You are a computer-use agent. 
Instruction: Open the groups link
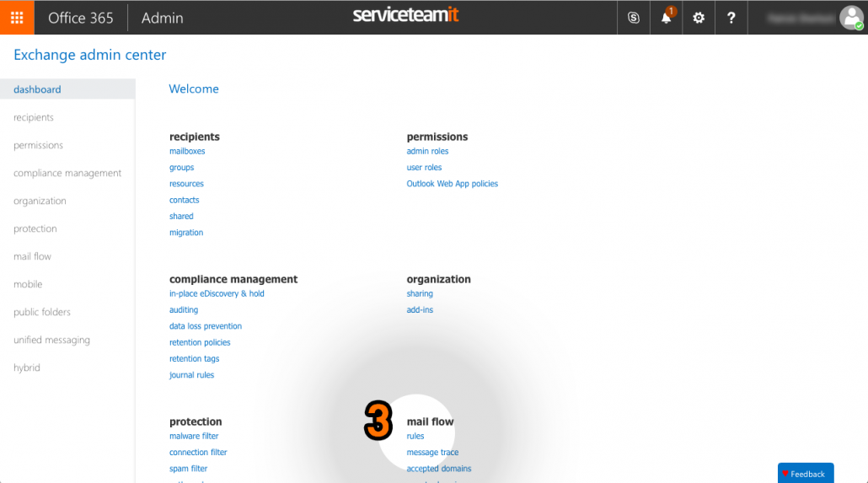181,167
